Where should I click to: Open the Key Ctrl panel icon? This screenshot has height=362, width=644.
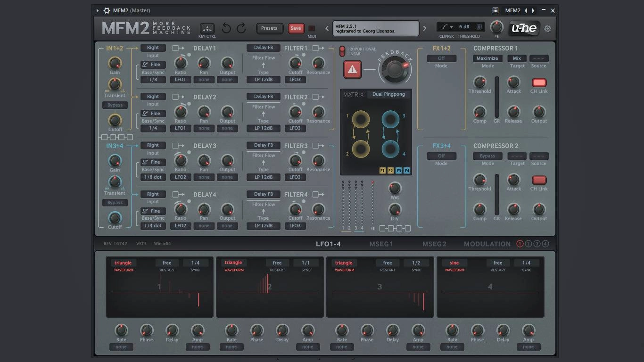[x=207, y=28]
